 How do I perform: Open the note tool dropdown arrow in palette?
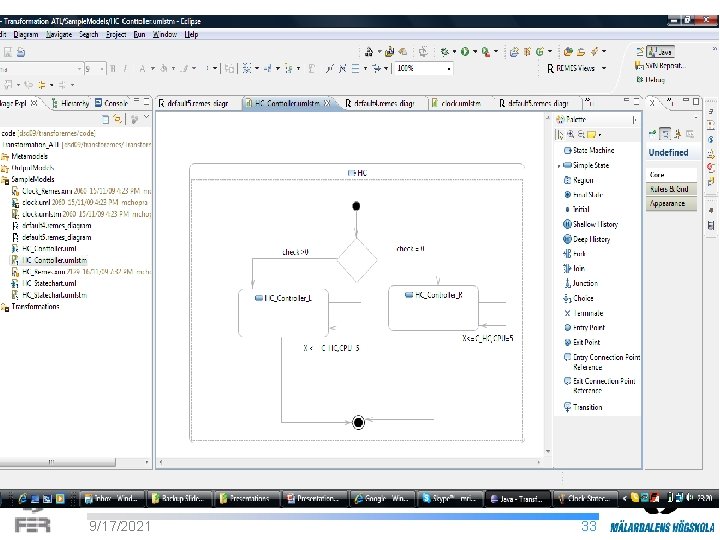600,135
